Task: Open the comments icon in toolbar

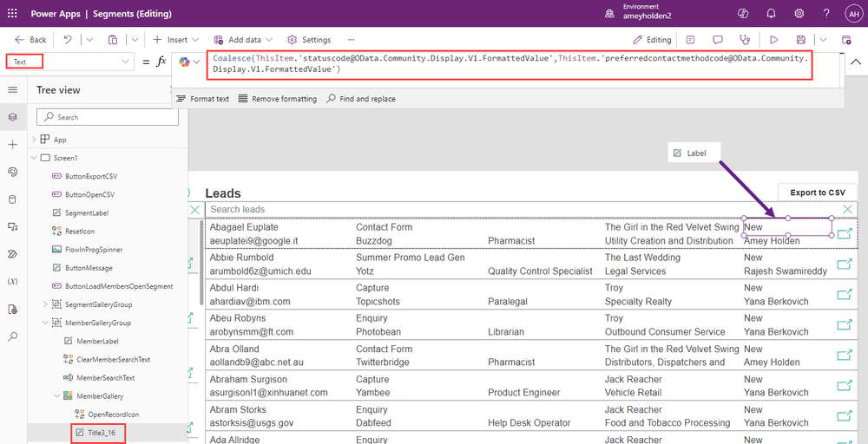Action: click(x=718, y=40)
